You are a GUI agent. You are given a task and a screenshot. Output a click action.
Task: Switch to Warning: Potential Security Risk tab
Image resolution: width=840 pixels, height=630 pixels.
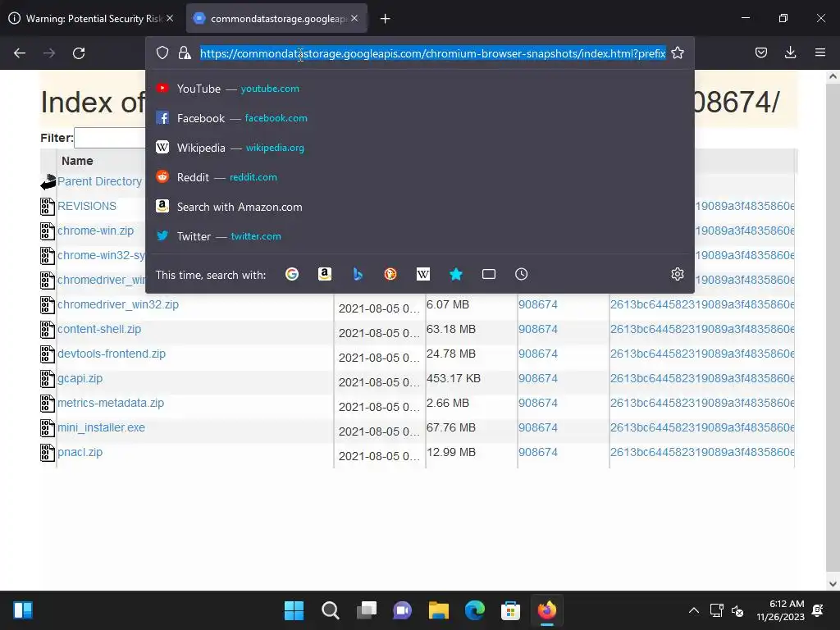point(90,18)
